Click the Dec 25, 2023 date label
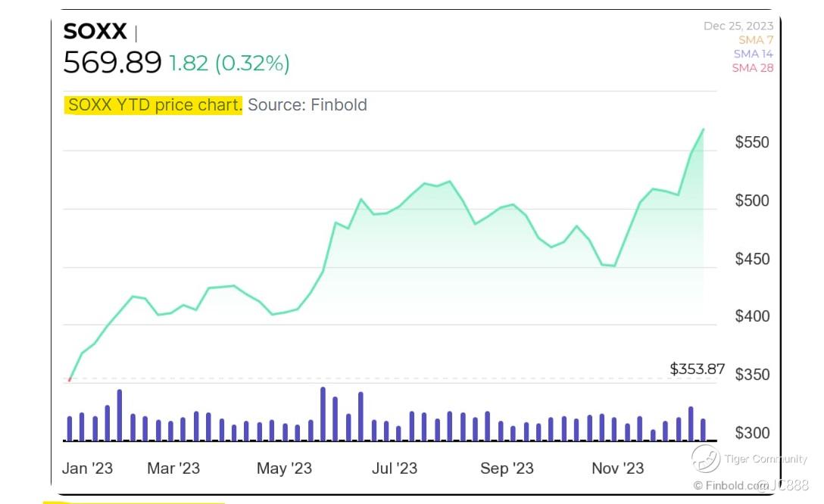The image size is (824, 504). 738,26
